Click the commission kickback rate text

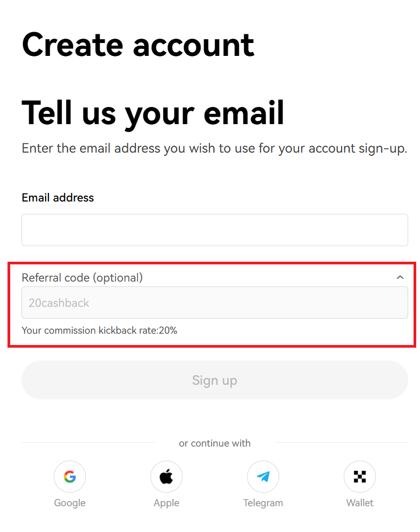tap(99, 330)
